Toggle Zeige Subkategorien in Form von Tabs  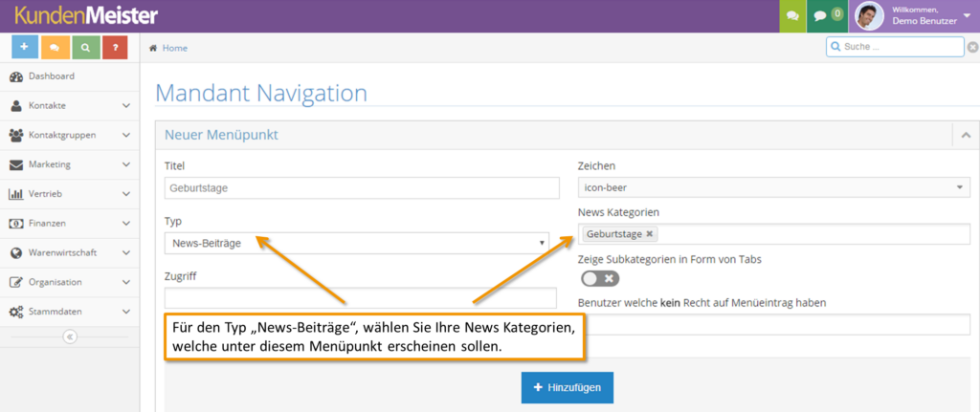coord(600,278)
